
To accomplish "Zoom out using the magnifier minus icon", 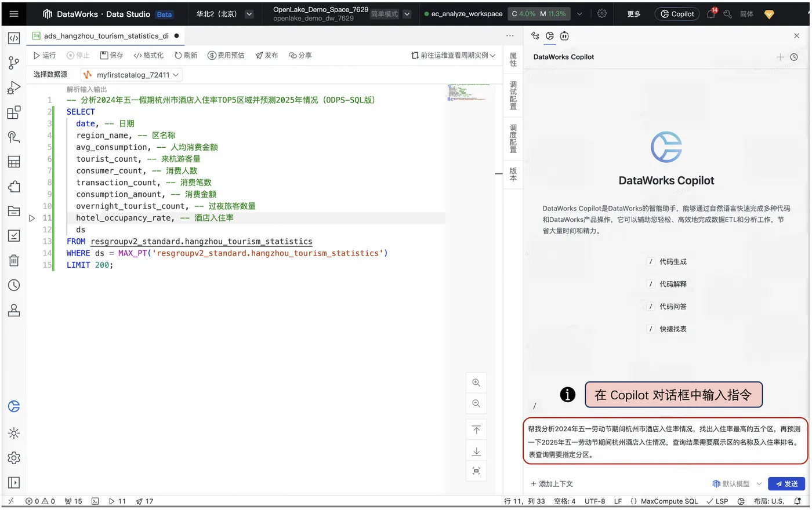I will click(x=476, y=403).
